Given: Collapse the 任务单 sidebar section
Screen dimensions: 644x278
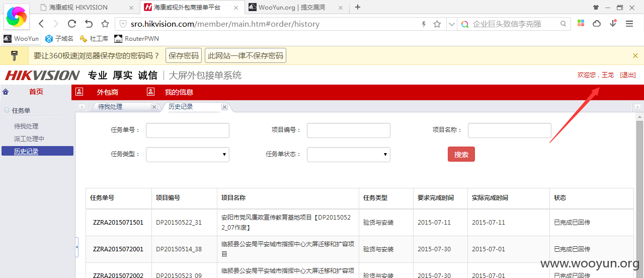Looking at the screenshot, I should [7, 110].
